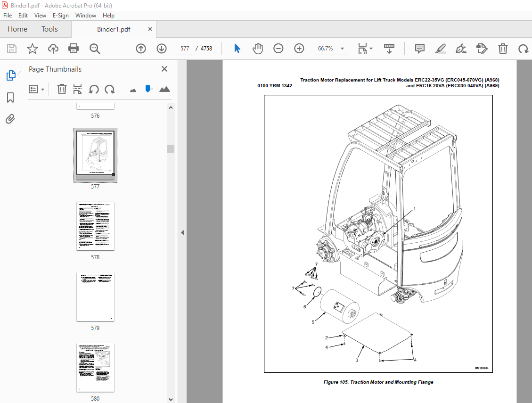Click the print pages icon in thumbnails
The height and width of the screenshot is (403, 532).
77,89
